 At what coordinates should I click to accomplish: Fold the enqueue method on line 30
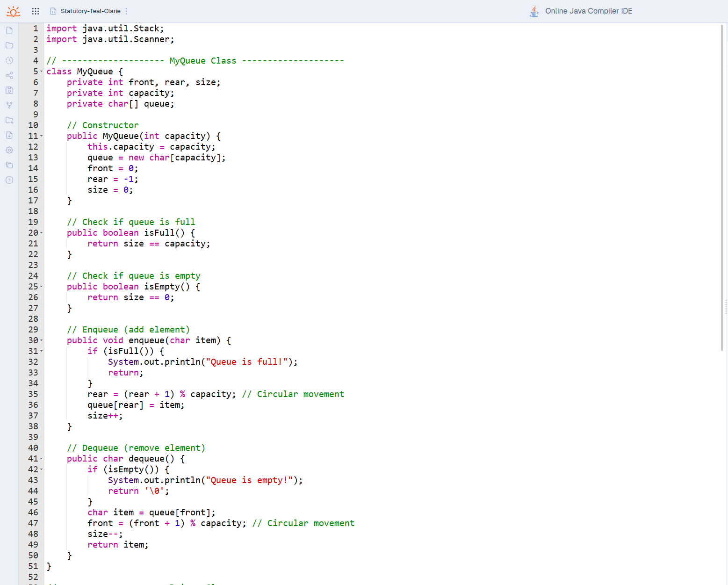(41, 340)
